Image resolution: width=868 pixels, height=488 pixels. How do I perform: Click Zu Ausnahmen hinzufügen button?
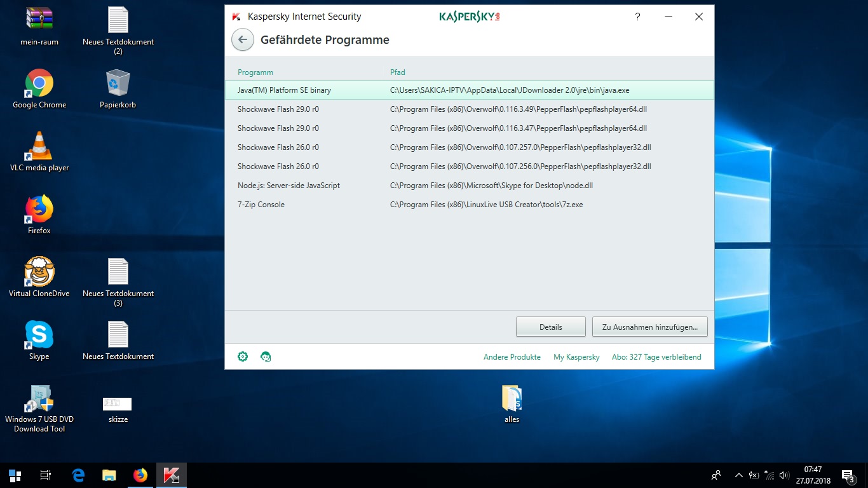[650, 327]
